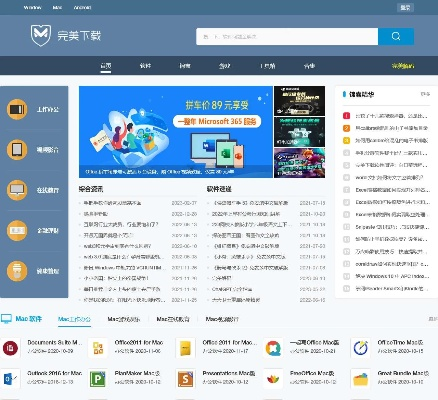Focus the site search input field
Screen dimensions: 438x400
287,36
